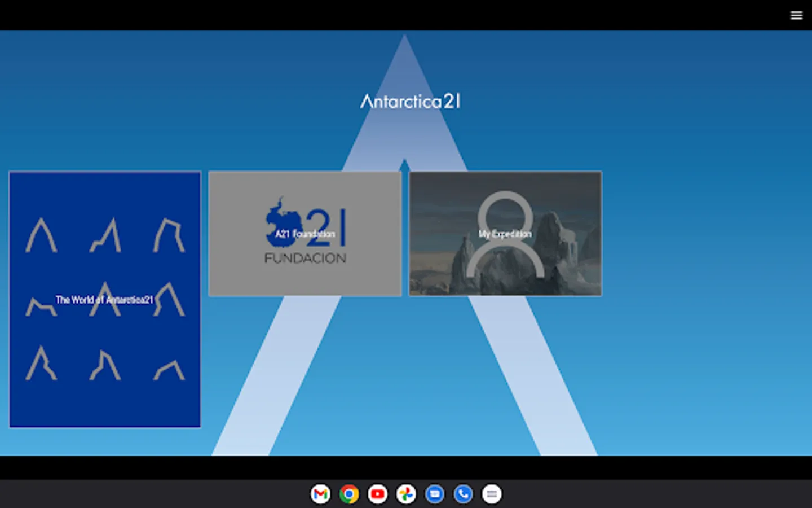The height and width of the screenshot is (508, 812).
Task: Open the Phone app in the taskbar
Action: (464, 494)
